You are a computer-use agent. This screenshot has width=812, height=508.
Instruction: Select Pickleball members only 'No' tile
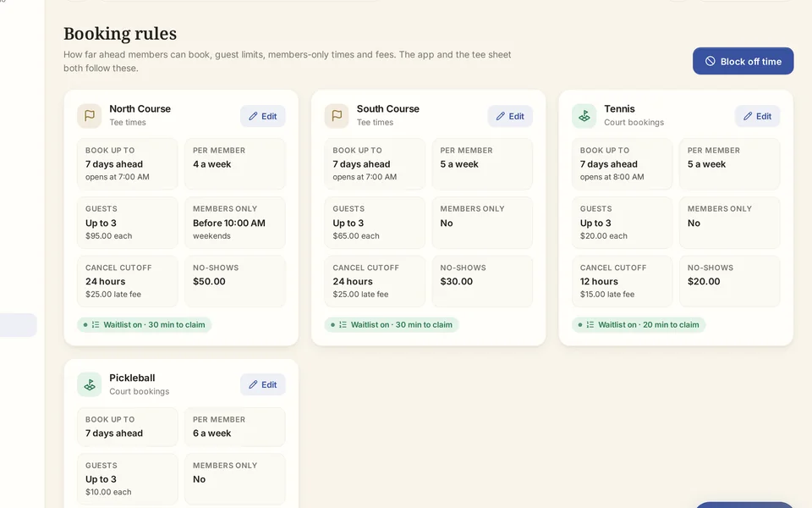point(235,479)
